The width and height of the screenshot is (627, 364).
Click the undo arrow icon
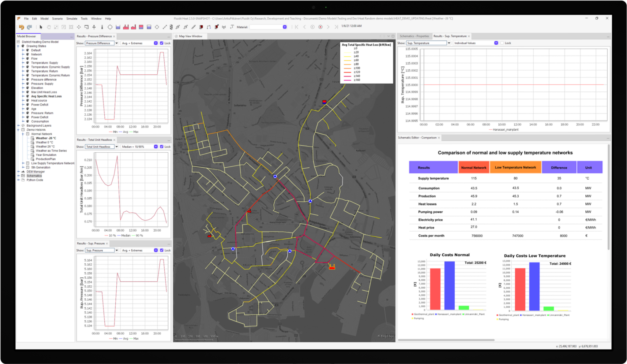(x=21, y=27)
